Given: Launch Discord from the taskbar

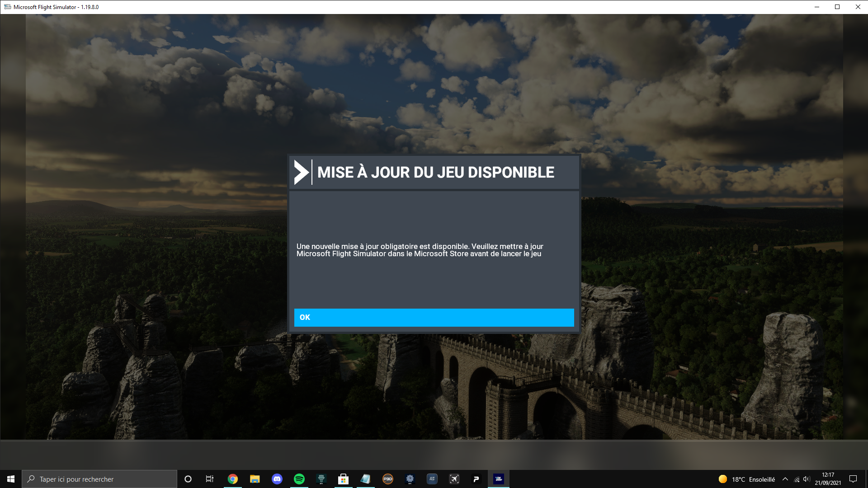Looking at the screenshot, I should click(277, 479).
